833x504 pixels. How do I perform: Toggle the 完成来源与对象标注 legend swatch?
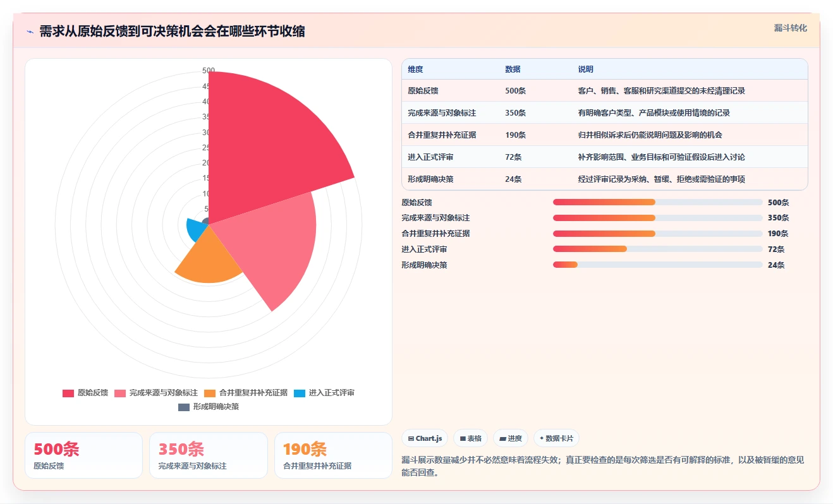120,393
